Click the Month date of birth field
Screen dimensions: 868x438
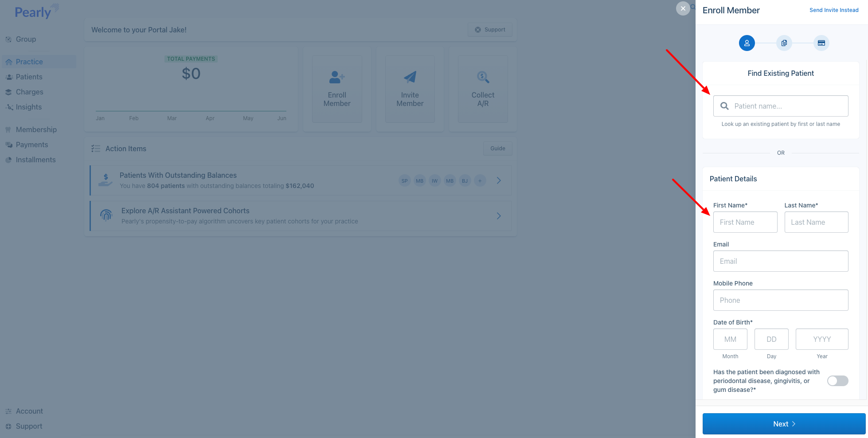click(730, 339)
